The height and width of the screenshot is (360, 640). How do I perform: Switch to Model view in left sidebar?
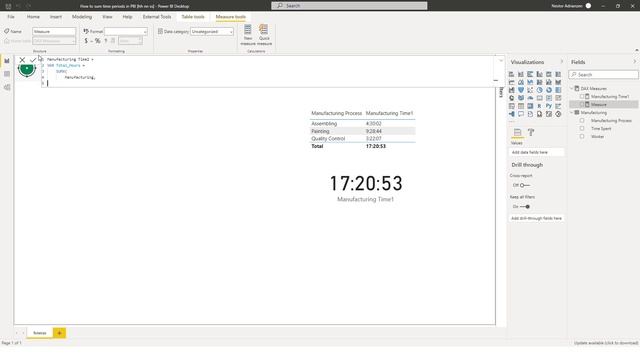point(7,87)
